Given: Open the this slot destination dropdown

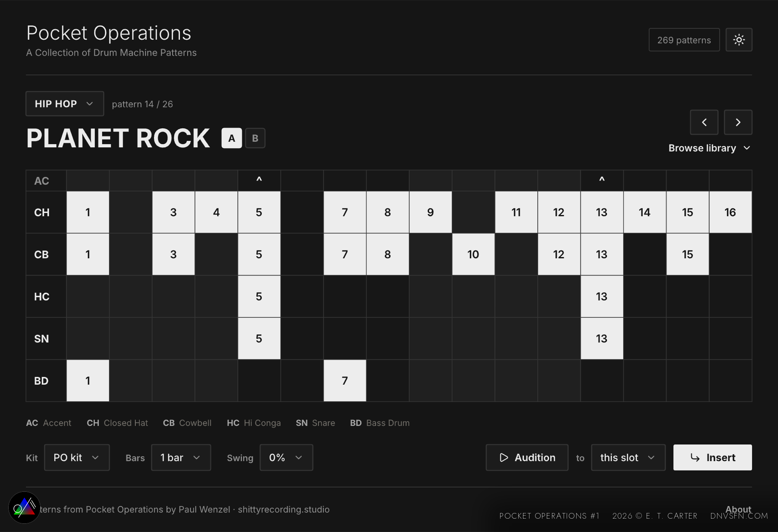Looking at the screenshot, I should pos(628,457).
